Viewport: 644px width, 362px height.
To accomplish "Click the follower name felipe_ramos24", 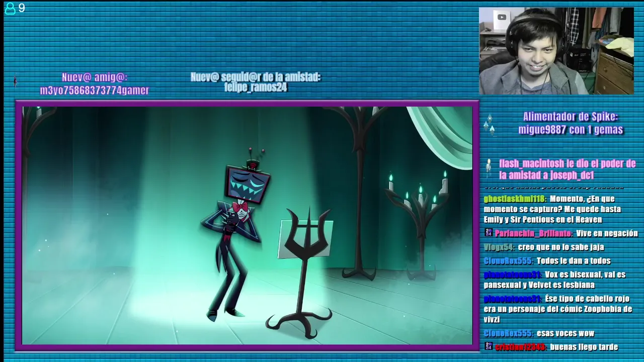I will coord(256,87).
